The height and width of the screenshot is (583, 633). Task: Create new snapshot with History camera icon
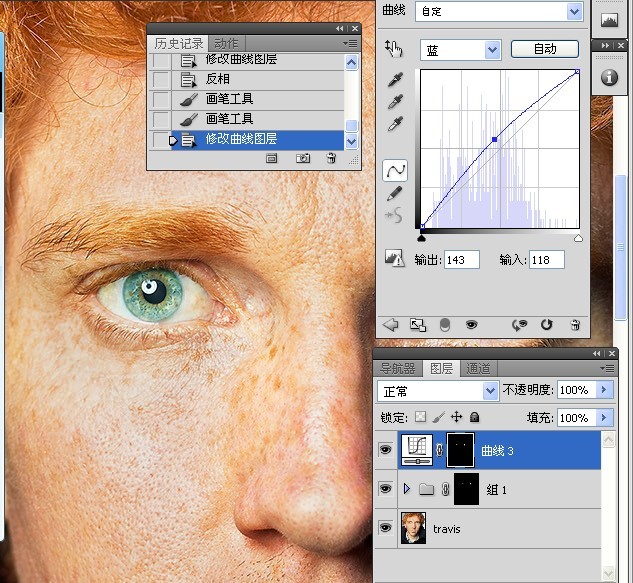coord(303,158)
